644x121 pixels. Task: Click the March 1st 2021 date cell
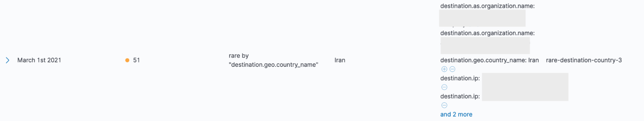[x=39, y=60]
